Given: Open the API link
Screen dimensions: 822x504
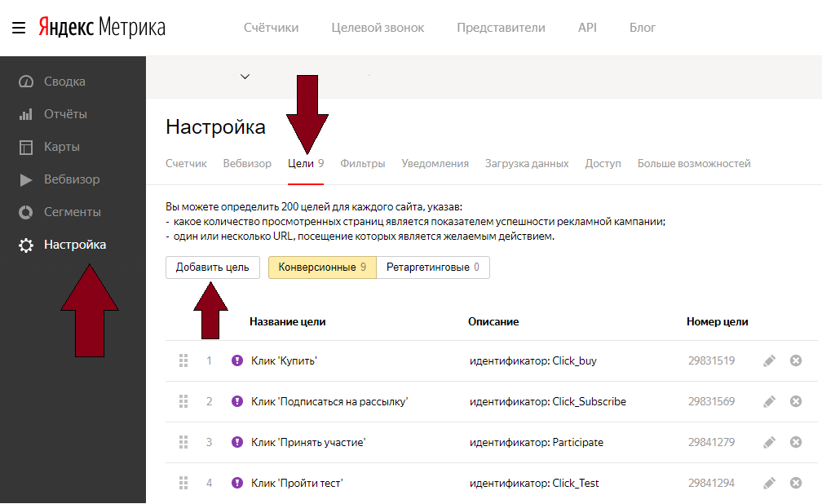Looking at the screenshot, I should pyautogui.click(x=588, y=28).
